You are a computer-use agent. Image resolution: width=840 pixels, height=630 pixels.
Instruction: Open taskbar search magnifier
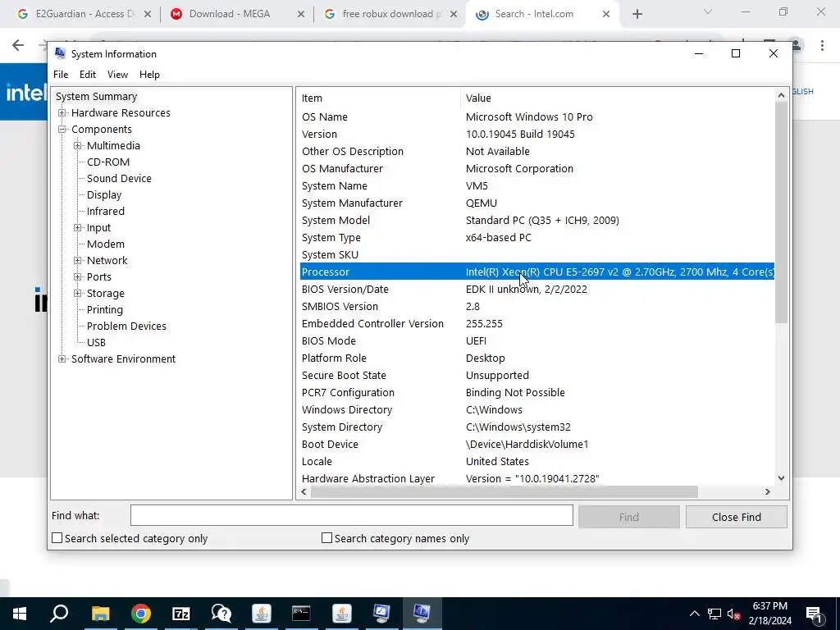[59, 614]
